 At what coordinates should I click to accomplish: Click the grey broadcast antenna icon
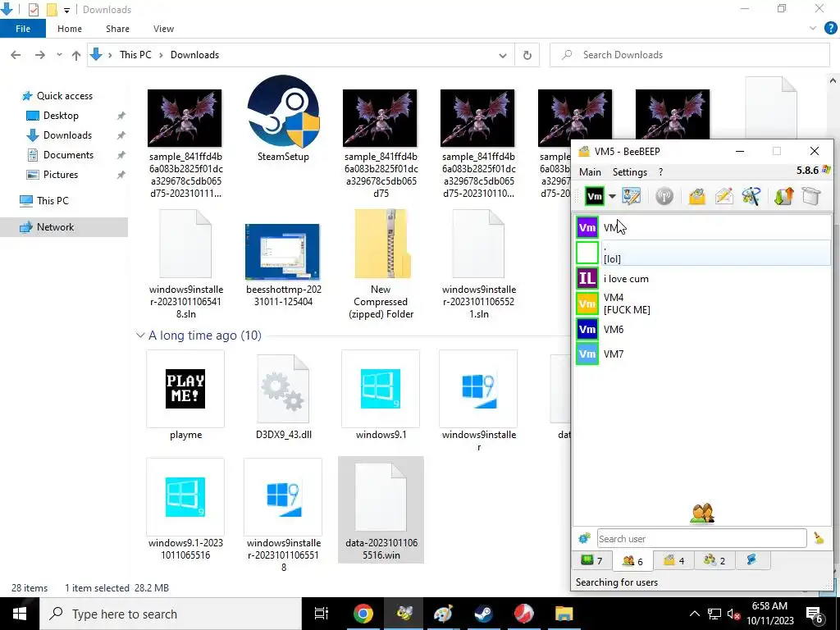click(x=664, y=197)
